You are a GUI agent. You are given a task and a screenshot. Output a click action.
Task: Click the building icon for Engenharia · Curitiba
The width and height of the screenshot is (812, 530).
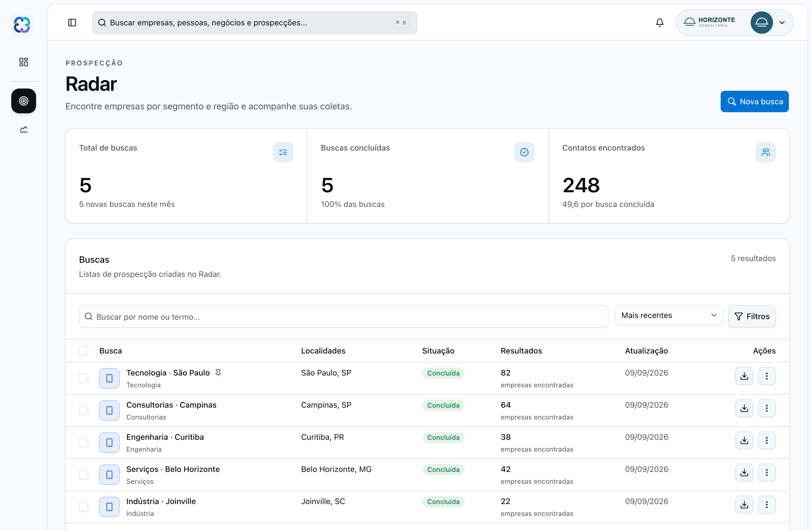pyautogui.click(x=109, y=443)
